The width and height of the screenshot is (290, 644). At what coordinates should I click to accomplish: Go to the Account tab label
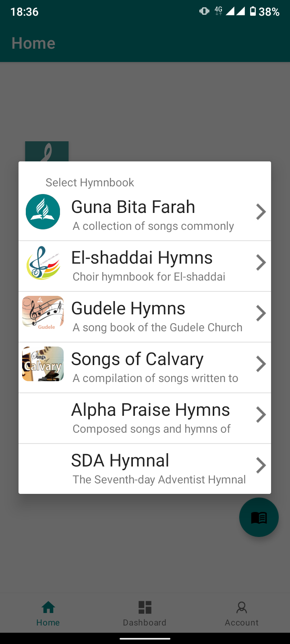click(x=242, y=623)
